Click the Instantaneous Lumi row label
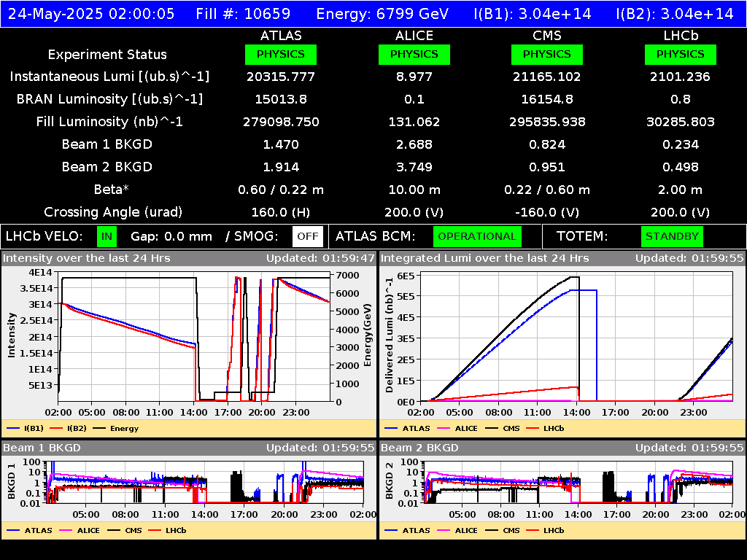Image resolution: width=747 pixels, height=560 pixels. 109,77
